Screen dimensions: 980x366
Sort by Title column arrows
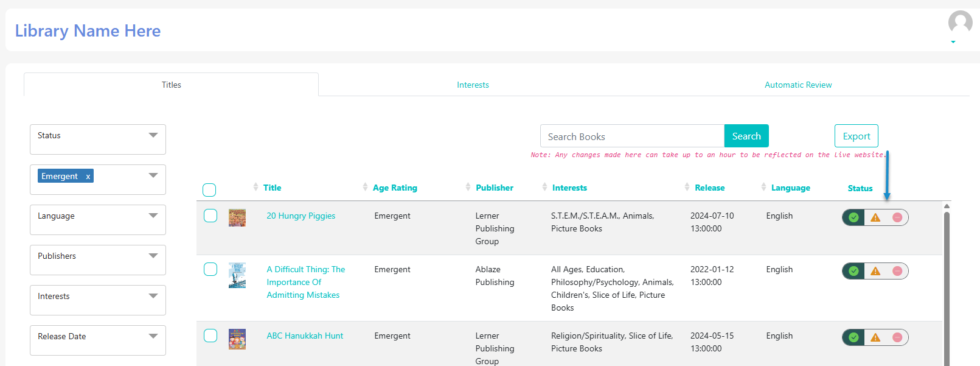tap(255, 187)
